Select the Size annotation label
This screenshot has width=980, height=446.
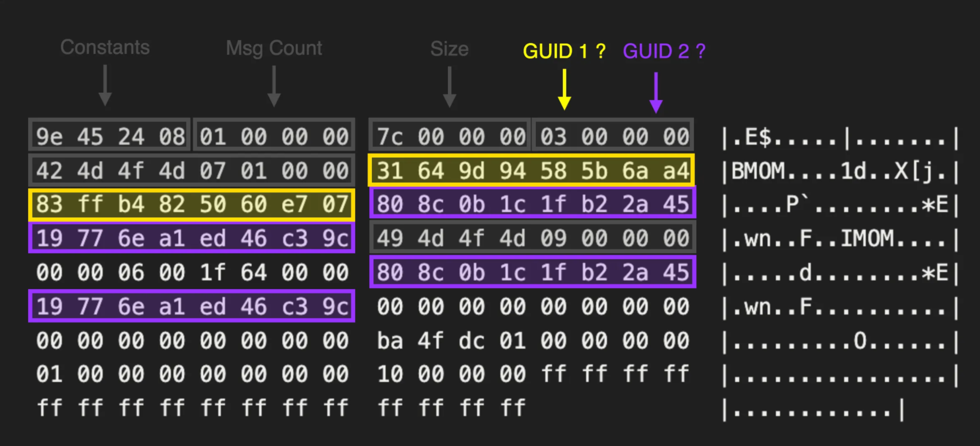(449, 49)
